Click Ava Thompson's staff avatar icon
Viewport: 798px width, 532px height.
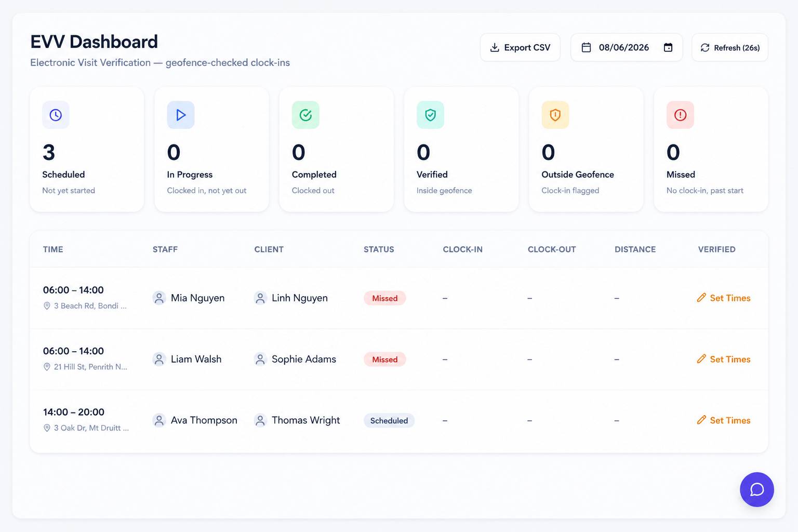[159, 420]
